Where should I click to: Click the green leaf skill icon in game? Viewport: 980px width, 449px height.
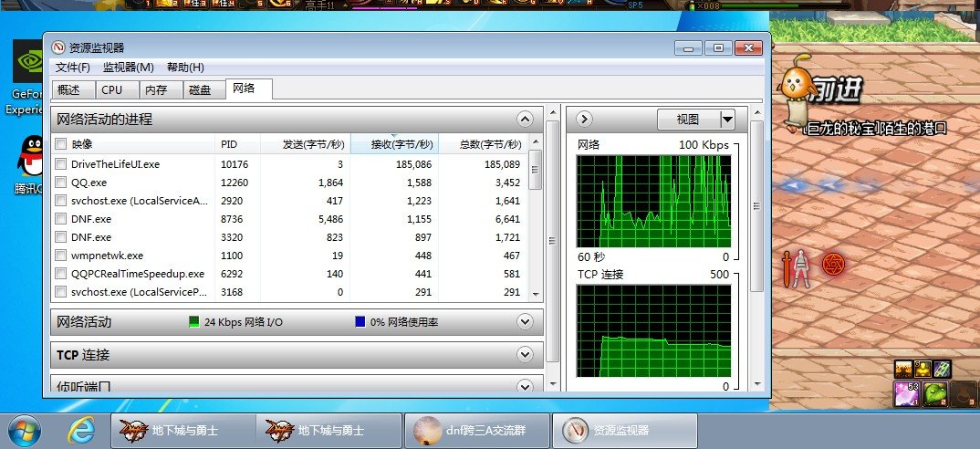pos(934,394)
